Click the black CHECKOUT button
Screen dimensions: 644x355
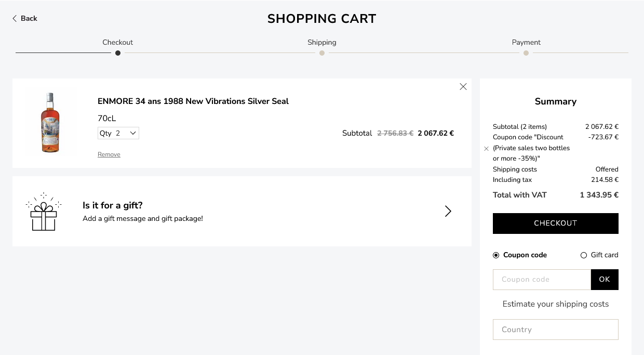click(556, 223)
